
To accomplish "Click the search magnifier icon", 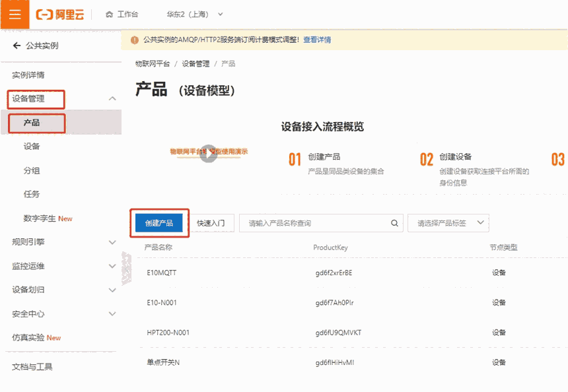I will tap(395, 223).
